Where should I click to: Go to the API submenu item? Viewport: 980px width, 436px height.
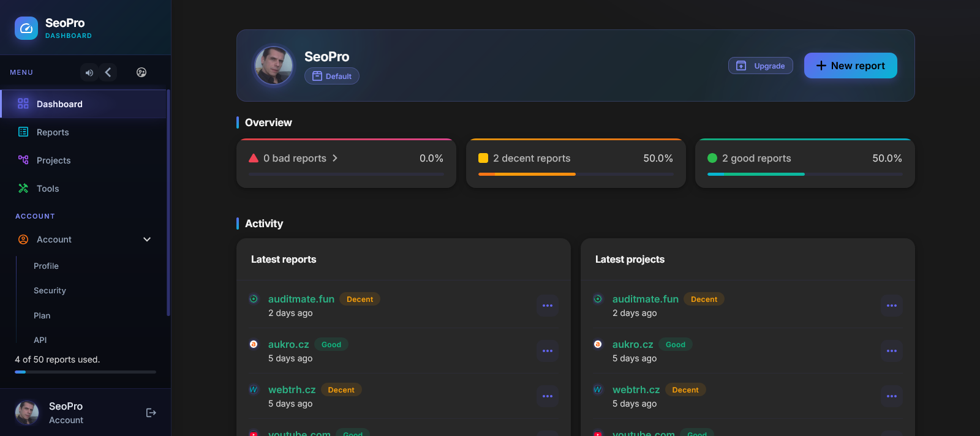tap(40, 340)
